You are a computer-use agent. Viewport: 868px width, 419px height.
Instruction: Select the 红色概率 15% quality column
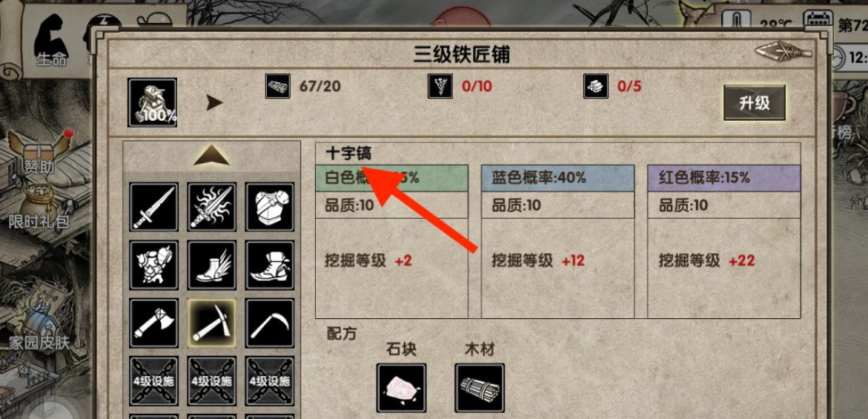tap(724, 241)
